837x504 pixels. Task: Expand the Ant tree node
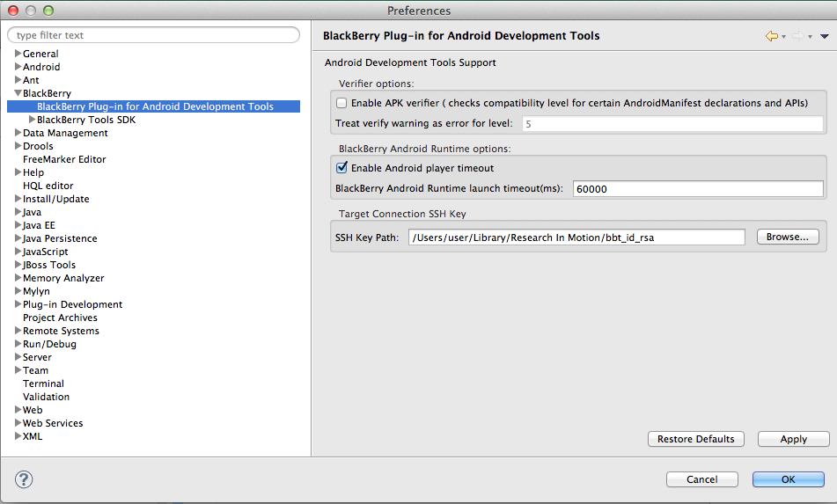click(x=18, y=80)
